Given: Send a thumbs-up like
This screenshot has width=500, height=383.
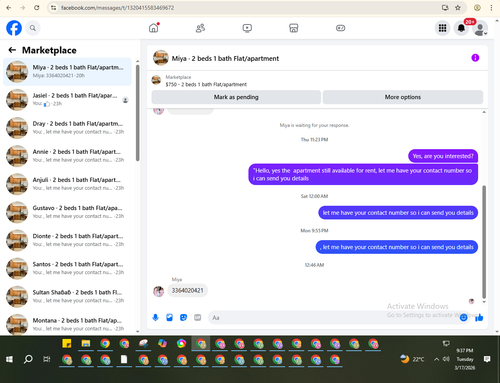Looking at the screenshot, I should pos(479,317).
